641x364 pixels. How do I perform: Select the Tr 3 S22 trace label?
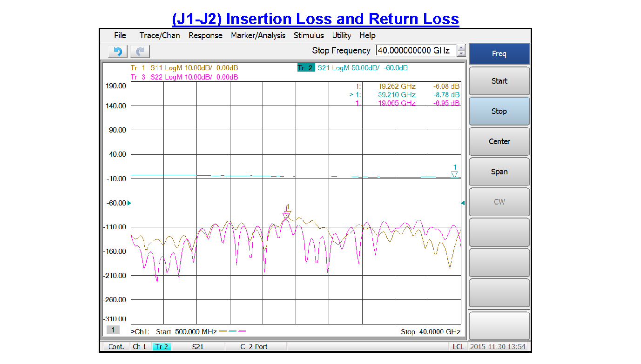184,77
